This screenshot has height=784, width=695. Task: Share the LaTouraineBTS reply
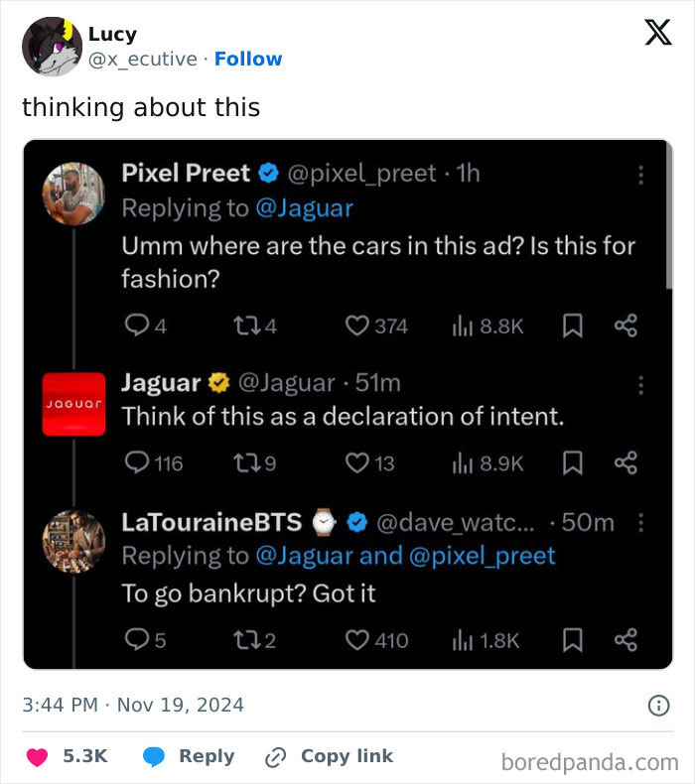tap(625, 641)
